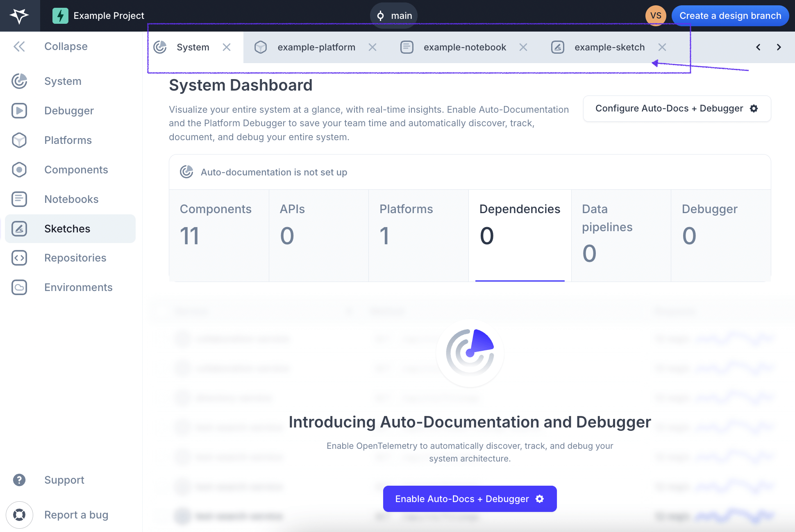Select the Repositories icon

(x=20, y=258)
